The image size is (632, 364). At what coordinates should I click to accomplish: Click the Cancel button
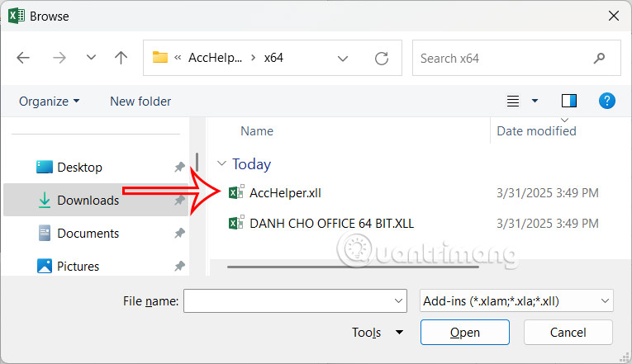pyautogui.click(x=568, y=332)
